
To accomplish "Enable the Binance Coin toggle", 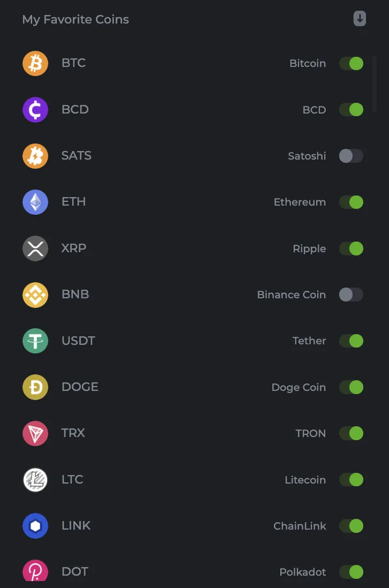I will click(x=351, y=295).
